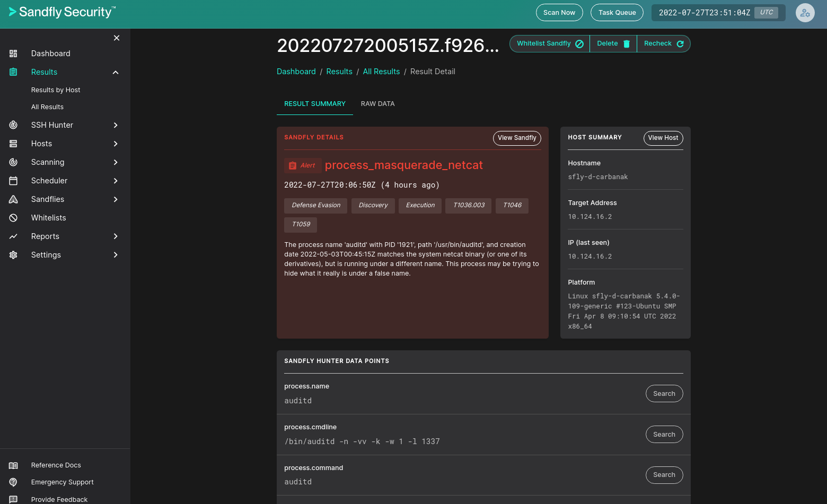Click the Hosts server icon in sidebar
827x504 pixels.
[13, 144]
